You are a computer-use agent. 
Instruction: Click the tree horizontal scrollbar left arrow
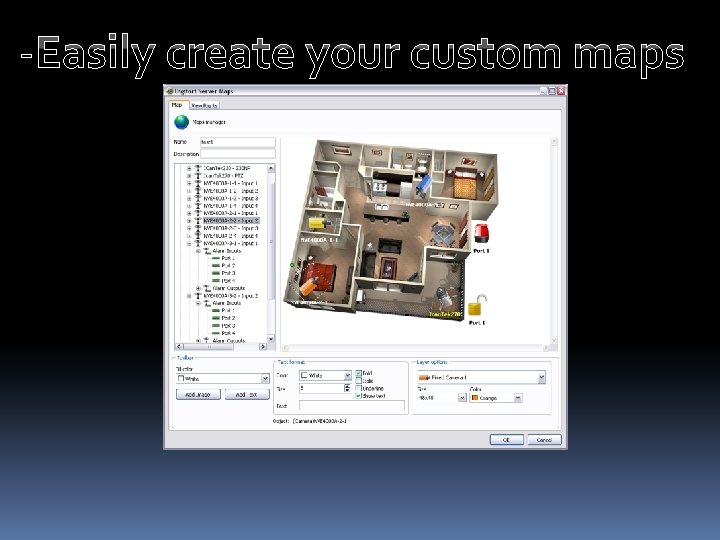(x=179, y=347)
